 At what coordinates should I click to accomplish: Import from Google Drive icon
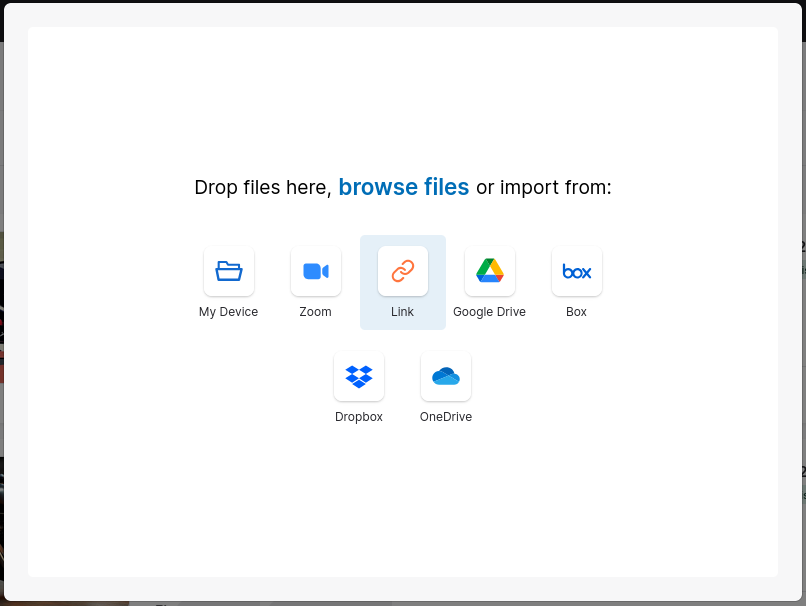(489, 271)
